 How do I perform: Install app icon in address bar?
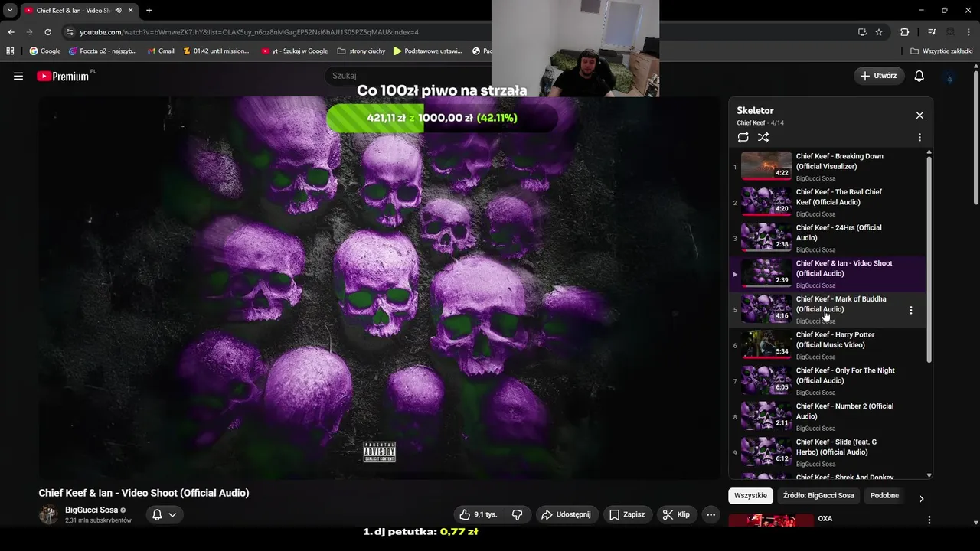point(862,32)
